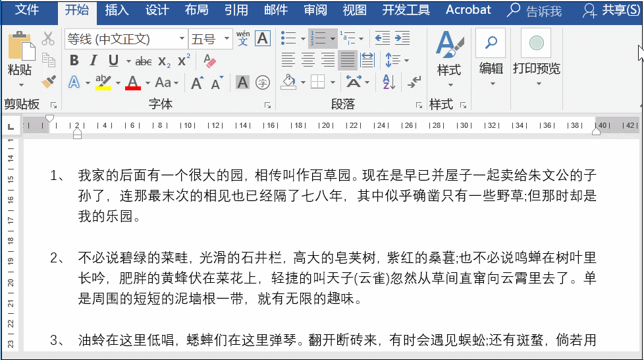Toggle Align Left
The image size is (644, 360).
point(288,61)
